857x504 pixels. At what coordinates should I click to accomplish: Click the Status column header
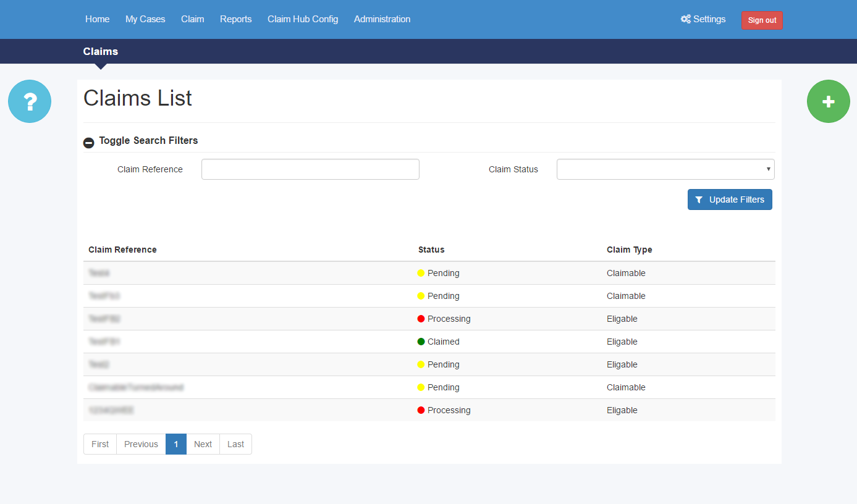431,250
